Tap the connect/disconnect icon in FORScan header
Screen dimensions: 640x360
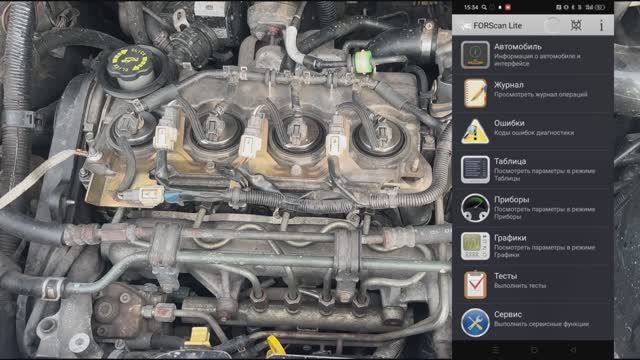pyautogui.click(x=576, y=25)
